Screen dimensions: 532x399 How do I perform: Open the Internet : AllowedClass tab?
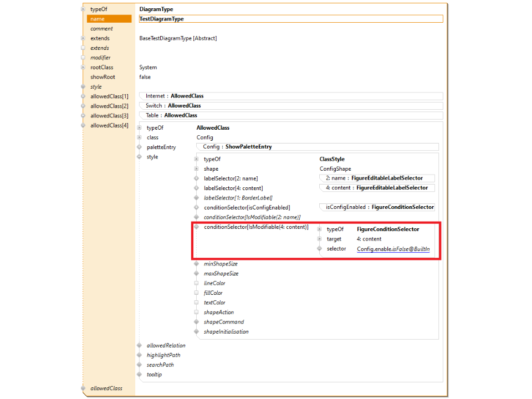175,96
